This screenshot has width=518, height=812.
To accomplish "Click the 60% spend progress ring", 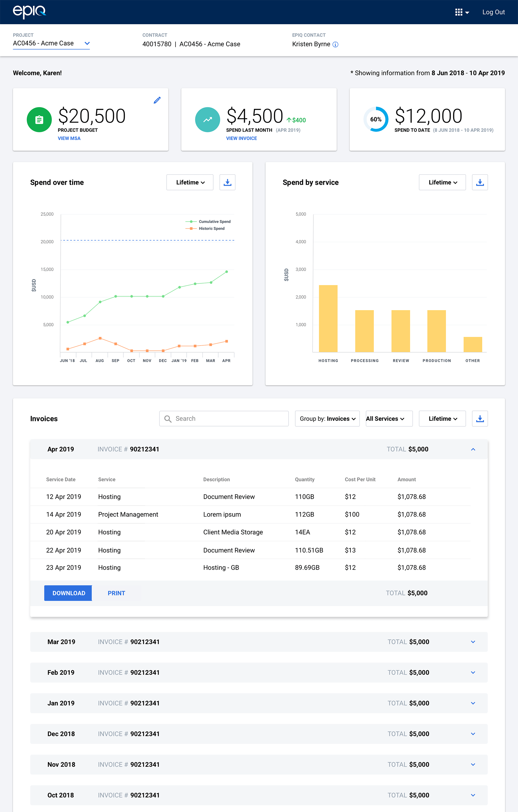I will pos(376,119).
